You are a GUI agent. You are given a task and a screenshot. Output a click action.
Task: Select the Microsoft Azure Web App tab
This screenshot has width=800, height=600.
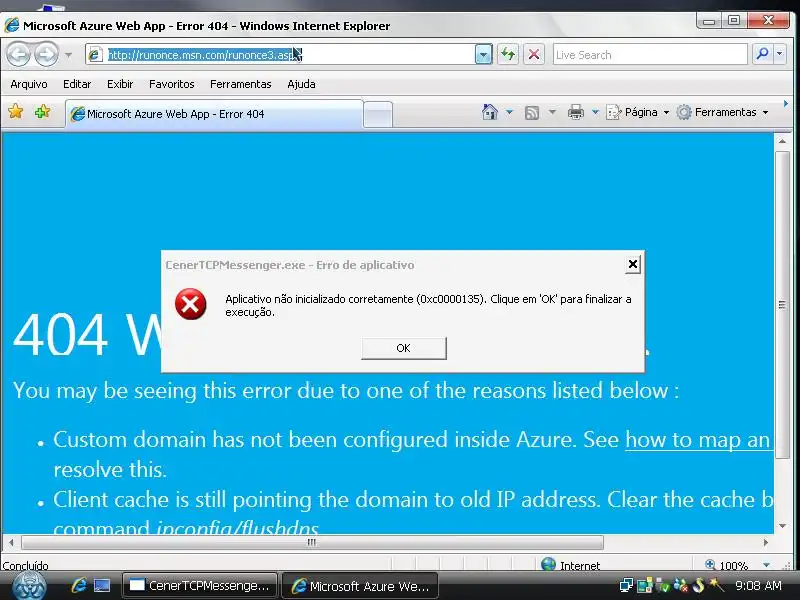tap(214, 114)
